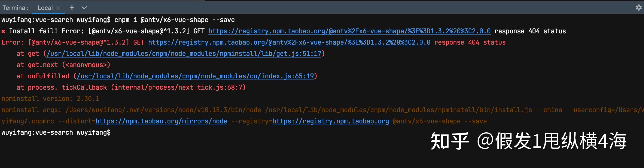Open the npminstall get.js:51:17 file link
Image resolution: width=644 pixels, height=168 pixels.
point(184,53)
